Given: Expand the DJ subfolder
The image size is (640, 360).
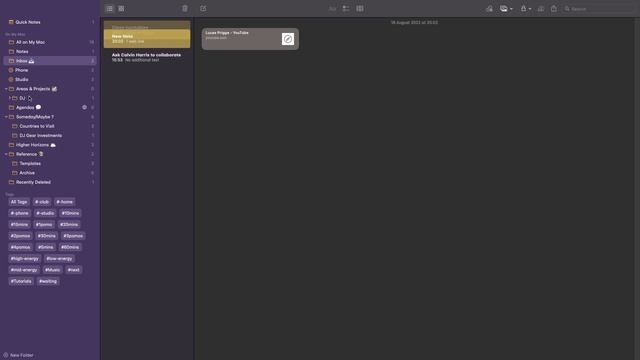Looking at the screenshot, I should pos(10,98).
